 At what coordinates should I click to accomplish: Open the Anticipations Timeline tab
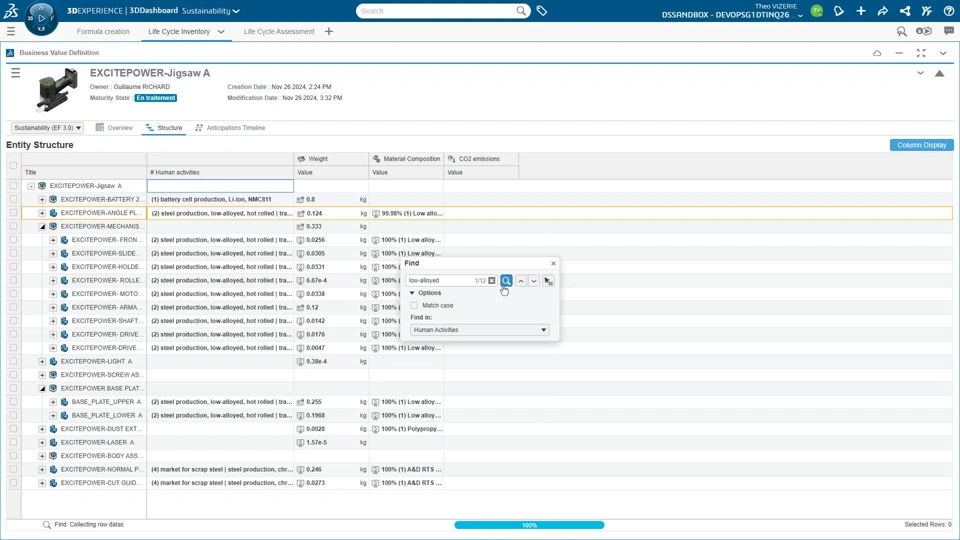(x=230, y=128)
